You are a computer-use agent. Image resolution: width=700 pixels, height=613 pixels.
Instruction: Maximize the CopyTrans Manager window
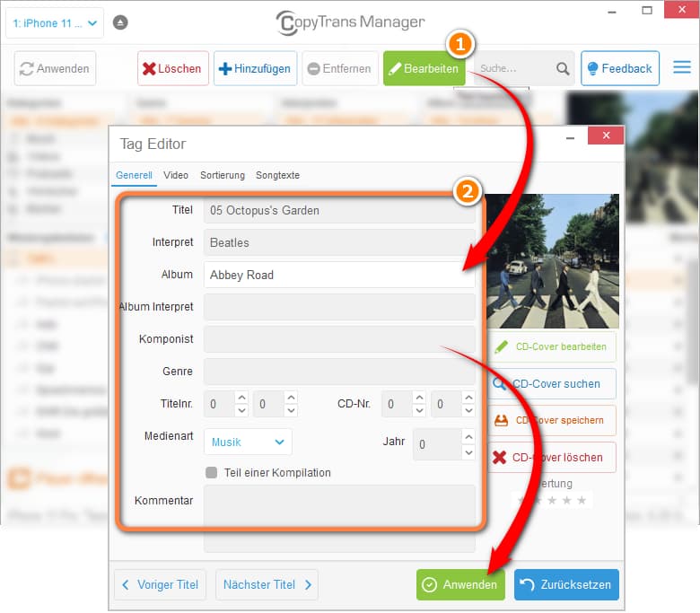click(x=647, y=10)
